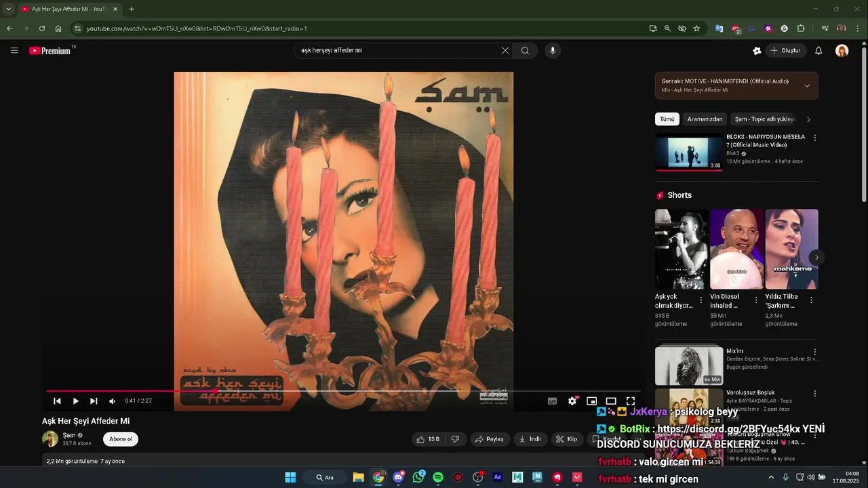Screen dimensions: 868x488
Task: Open Chrome three-dot menu
Action: (x=858, y=28)
